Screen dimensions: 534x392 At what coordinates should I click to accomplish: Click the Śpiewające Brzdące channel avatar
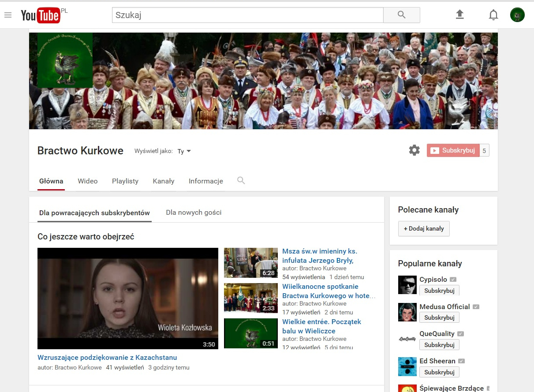pos(407,388)
